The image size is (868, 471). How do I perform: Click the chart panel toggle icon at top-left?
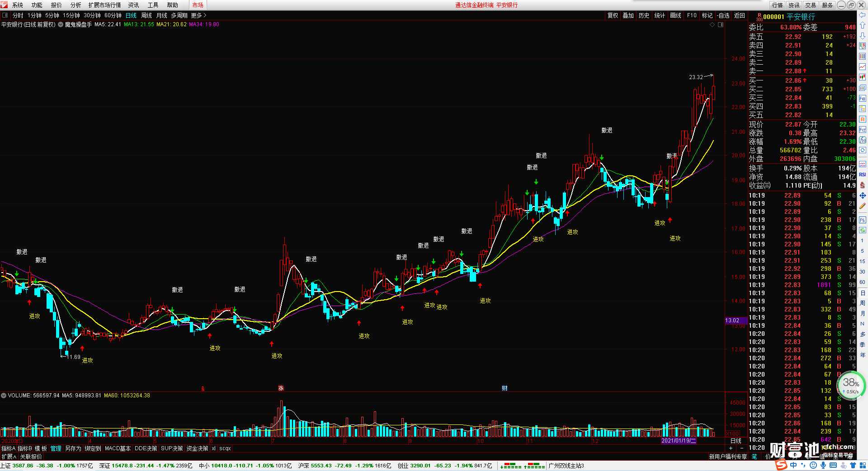(5, 15)
